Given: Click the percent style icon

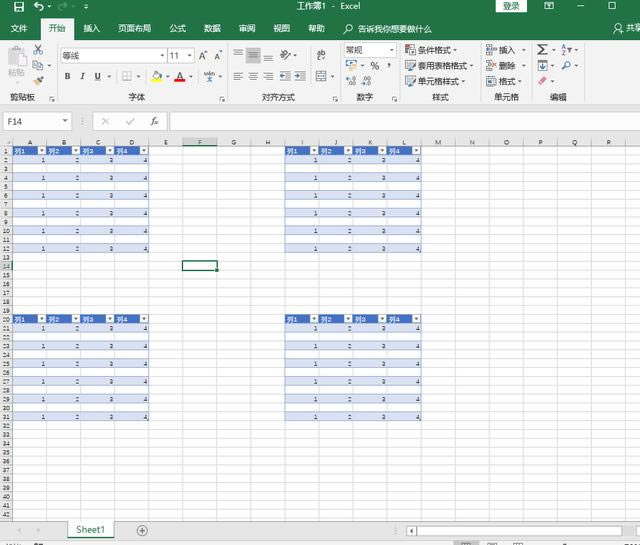Looking at the screenshot, I should click(x=374, y=66).
